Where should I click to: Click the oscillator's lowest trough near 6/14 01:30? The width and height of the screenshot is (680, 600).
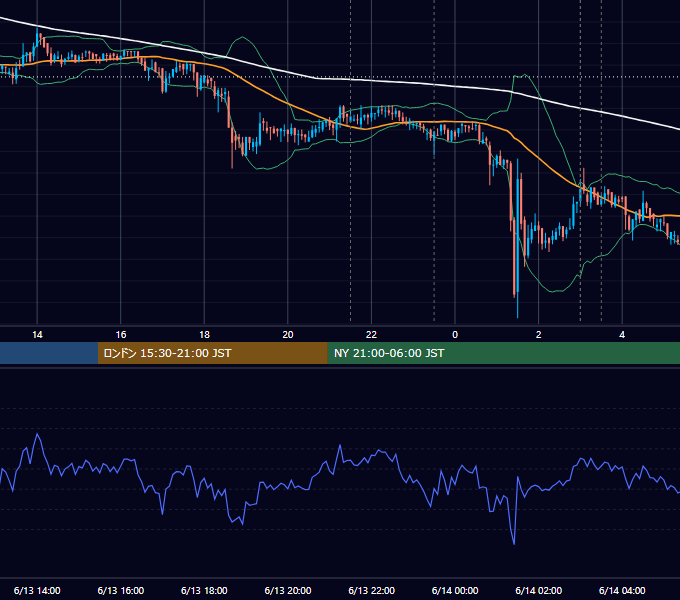click(514, 543)
